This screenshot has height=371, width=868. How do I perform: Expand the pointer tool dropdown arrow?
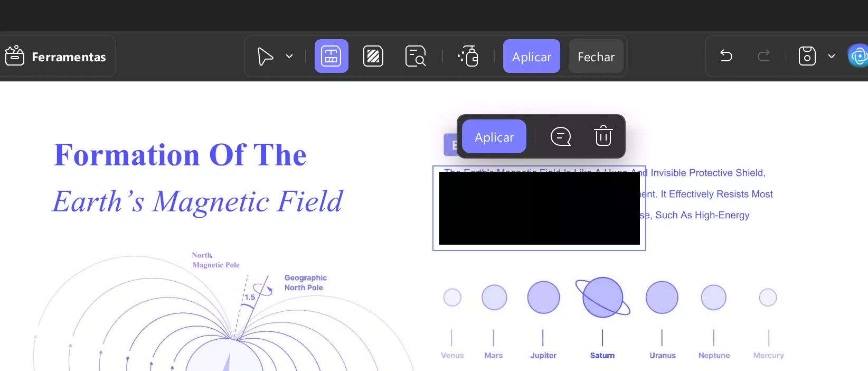click(x=289, y=56)
